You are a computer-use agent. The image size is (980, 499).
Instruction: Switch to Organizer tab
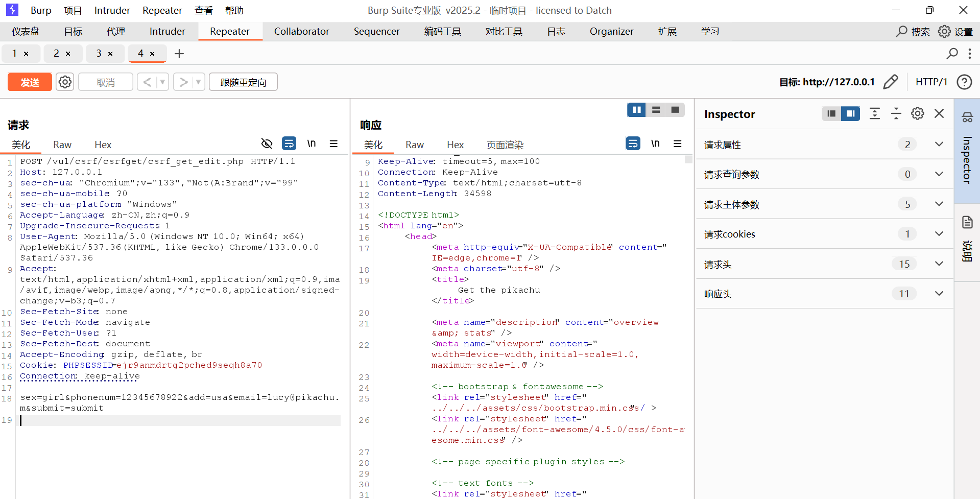pyautogui.click(x=611, y=31)
